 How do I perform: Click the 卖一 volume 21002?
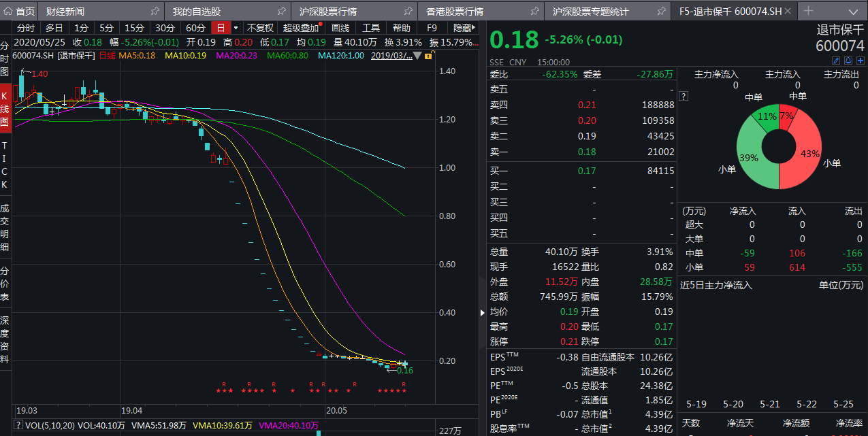660,152
